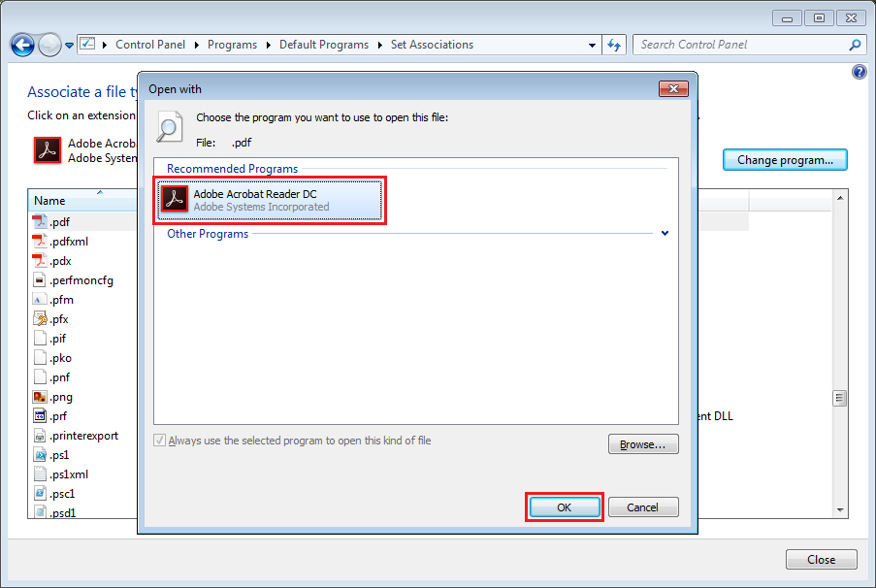This screenshot has height=588, width=876.
Task: Click the Forward navigation arrow
Action: [x=49, y=45]
